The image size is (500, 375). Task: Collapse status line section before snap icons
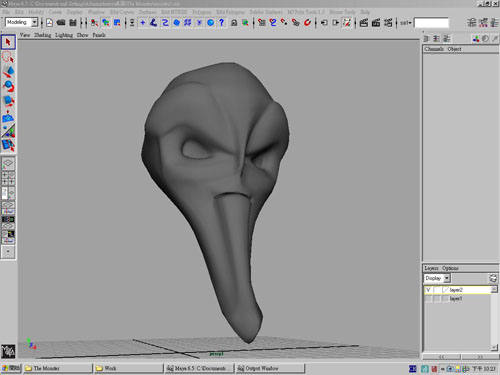[254, 23]
